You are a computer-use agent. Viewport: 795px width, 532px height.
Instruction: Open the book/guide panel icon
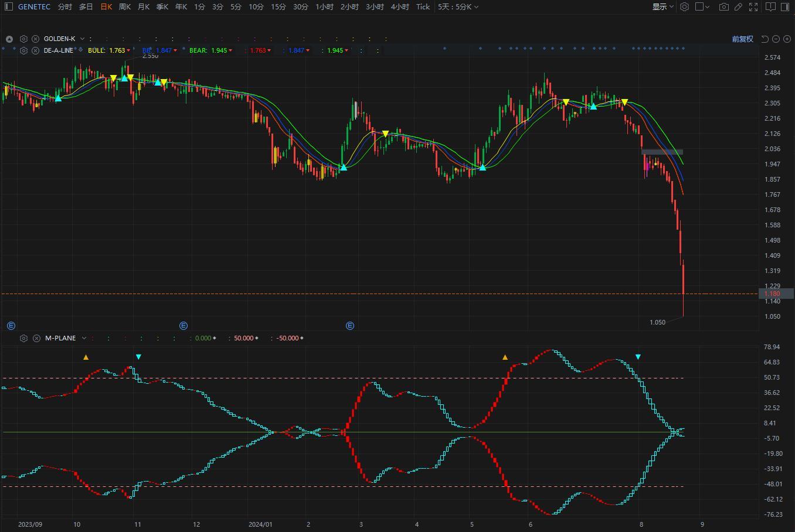tap(771, 6)
